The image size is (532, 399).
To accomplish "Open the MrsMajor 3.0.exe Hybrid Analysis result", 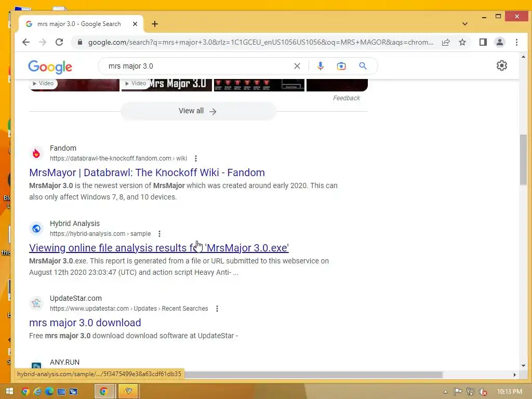I will 159,248.
